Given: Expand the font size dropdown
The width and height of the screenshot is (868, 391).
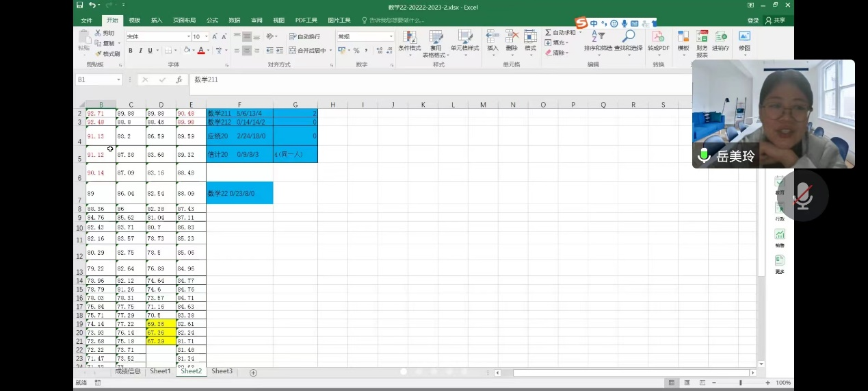Looking at the screenshot, I should tap(206, 36).
